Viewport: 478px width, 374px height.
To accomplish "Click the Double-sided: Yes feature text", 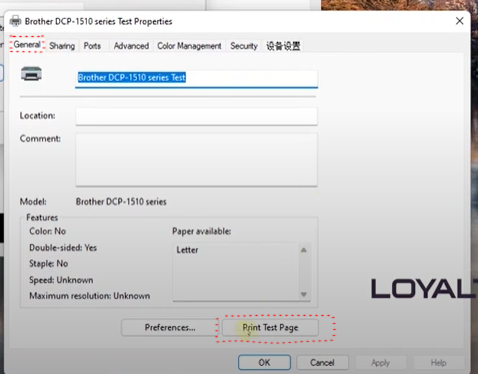I will (63, 248).
